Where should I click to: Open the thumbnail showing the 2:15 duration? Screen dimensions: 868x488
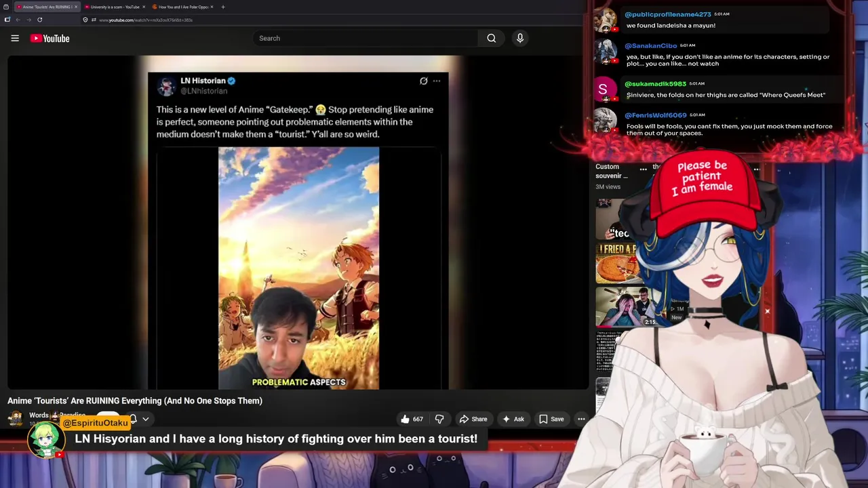point(627,306)
